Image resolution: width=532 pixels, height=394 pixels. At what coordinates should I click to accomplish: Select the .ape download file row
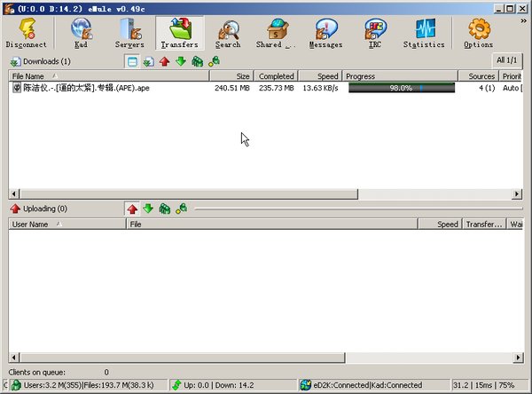(266, 88)
